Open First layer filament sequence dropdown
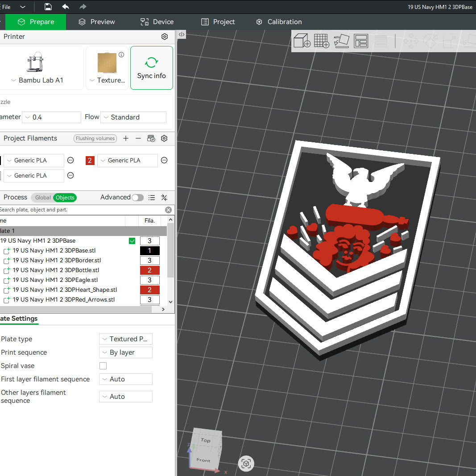The width and height of the screenshot is (476, 476). coord(126,379)
